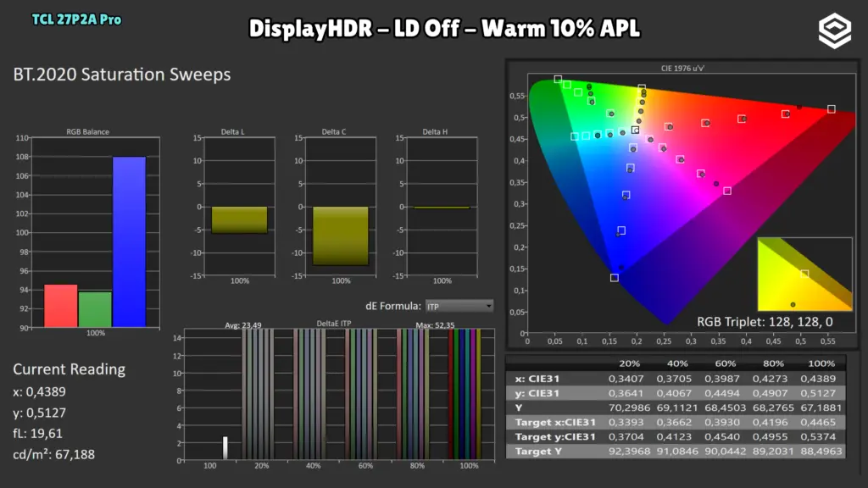Click the blue bar in RGB Balance
This screenshot has height=488, width=868.
129,241
